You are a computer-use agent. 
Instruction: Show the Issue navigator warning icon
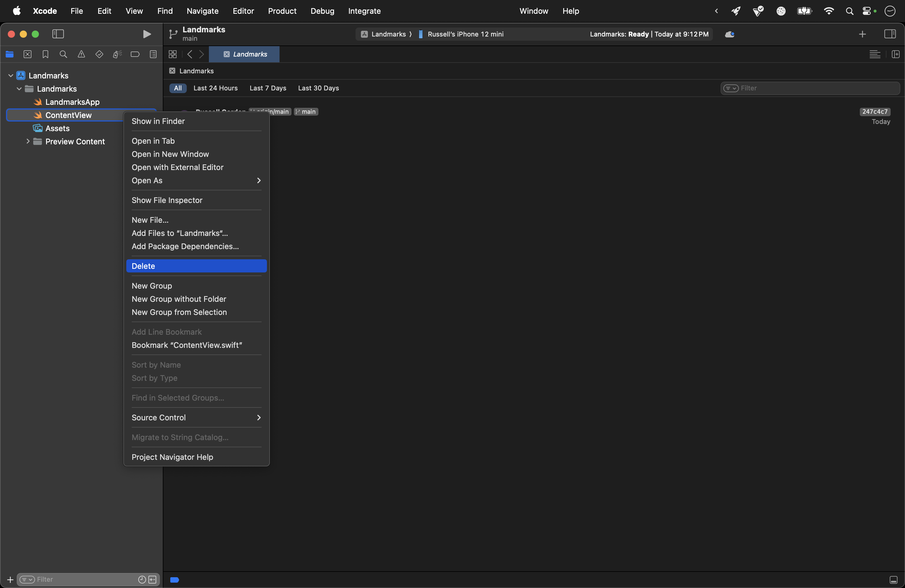pyautogui.click(x=81, y=54)
